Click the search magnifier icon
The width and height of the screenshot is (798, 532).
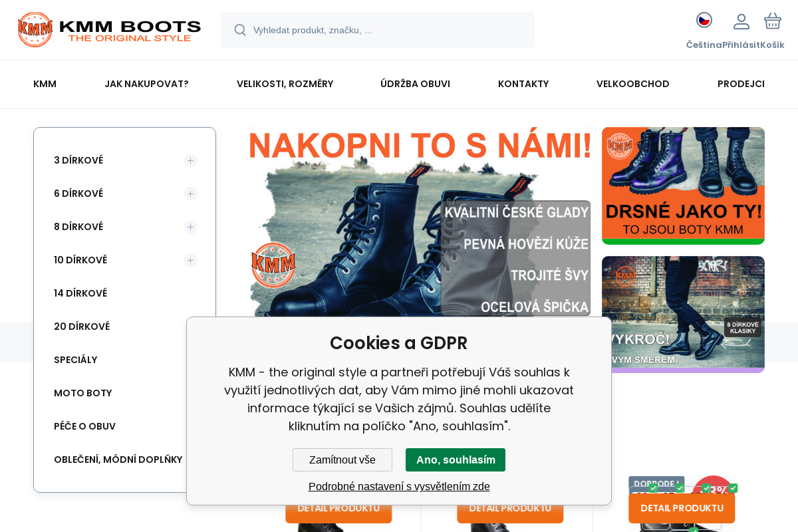click(x=240, y=30)
